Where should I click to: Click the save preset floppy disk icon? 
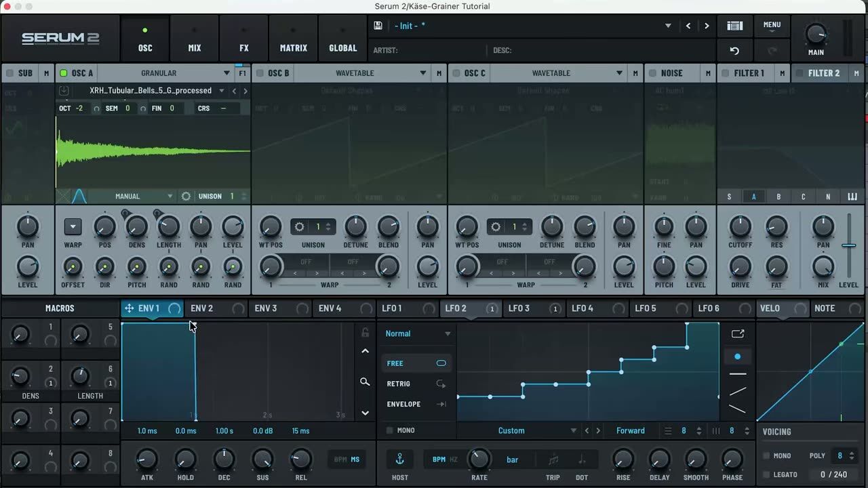point(378,26)
